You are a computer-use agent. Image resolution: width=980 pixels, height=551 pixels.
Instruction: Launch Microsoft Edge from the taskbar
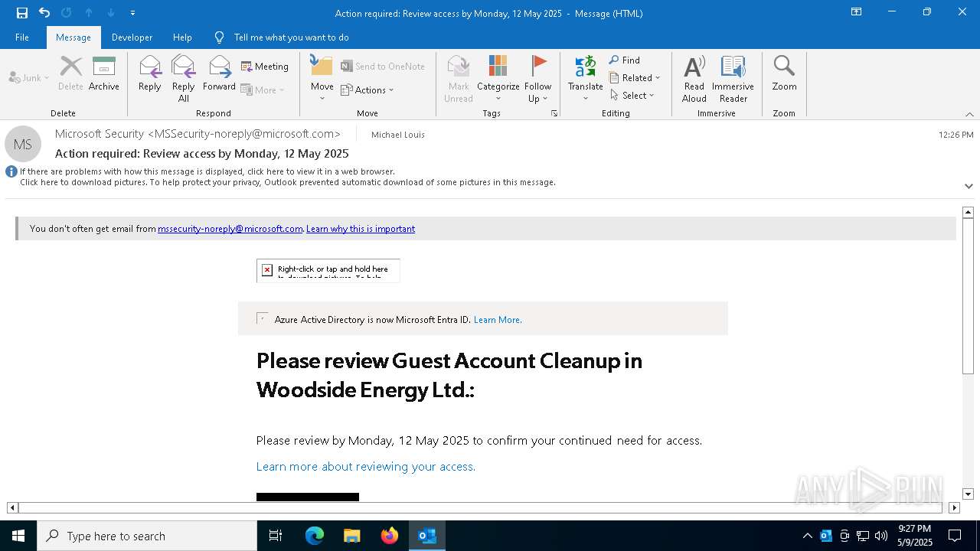315,536
